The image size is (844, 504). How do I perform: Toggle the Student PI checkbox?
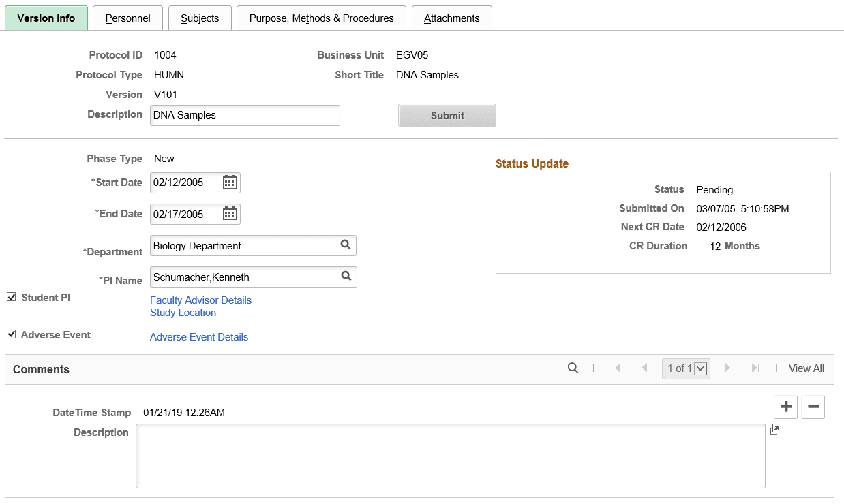[11, 296]
